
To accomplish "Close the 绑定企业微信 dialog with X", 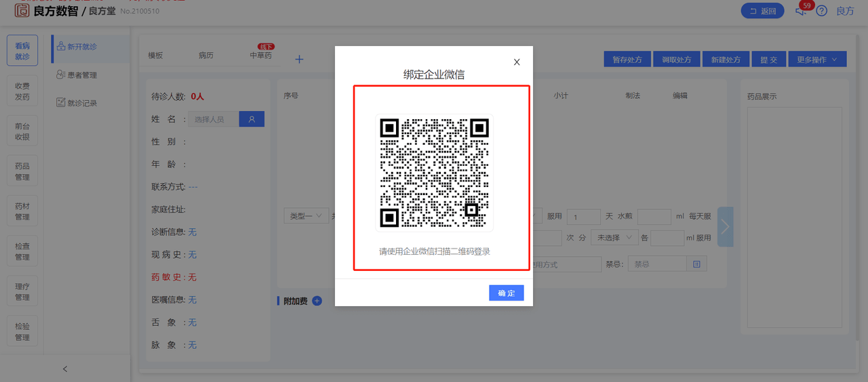I will [x=517, y=62].
